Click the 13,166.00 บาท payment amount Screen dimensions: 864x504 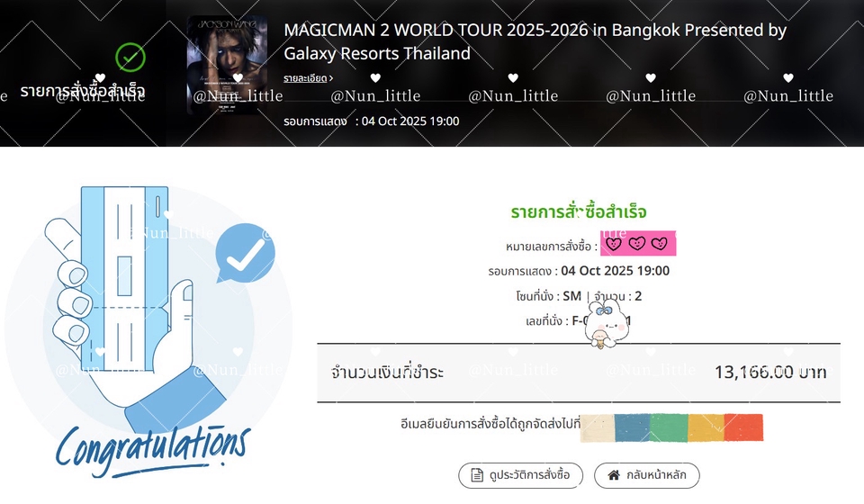tap(770, 373)
